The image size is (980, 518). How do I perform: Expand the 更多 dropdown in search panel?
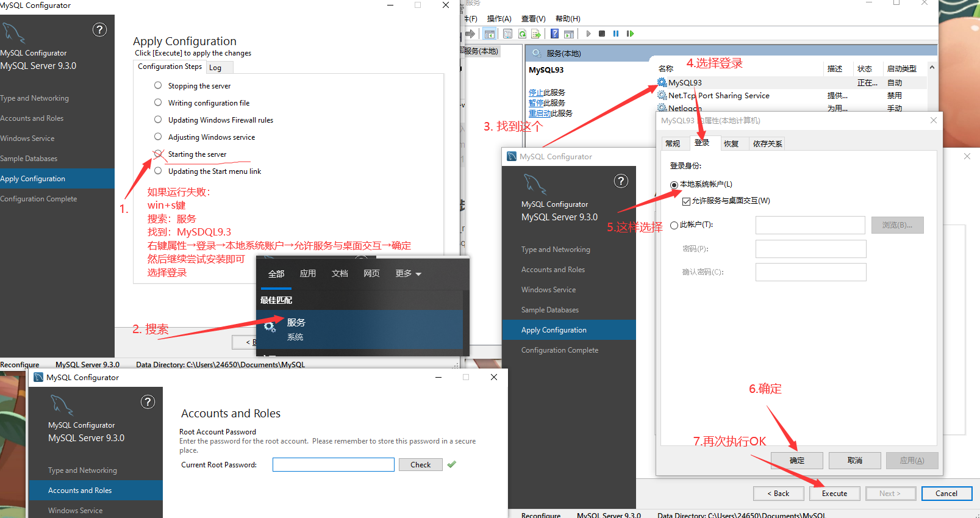pyautogui.click(x=408, y=273)
